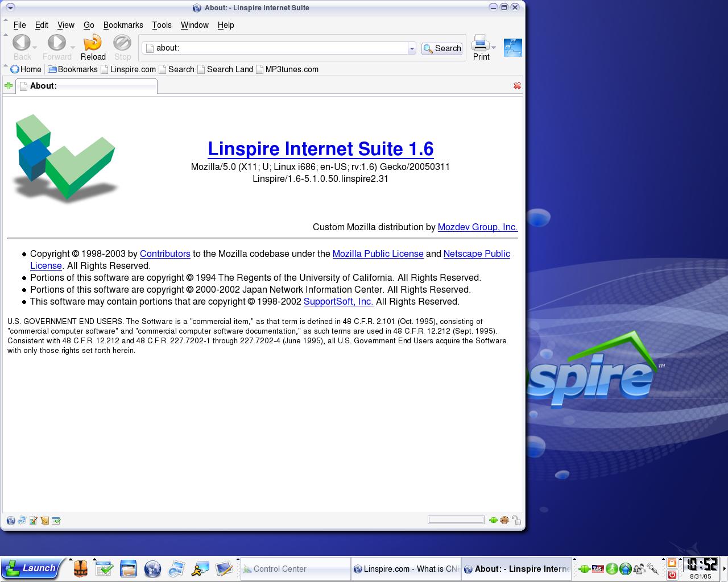
Task: Click the green running man tray icon
Action: [612, 568]
